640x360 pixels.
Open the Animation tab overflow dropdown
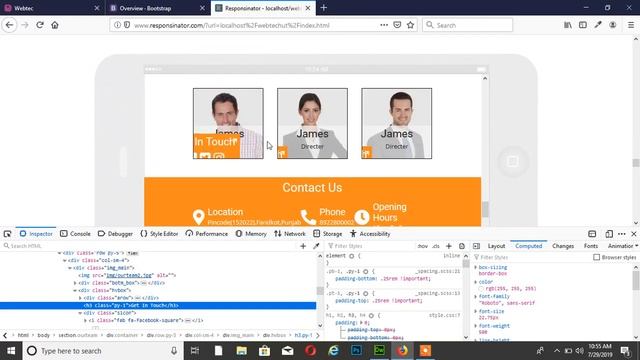tap(637, 246)
